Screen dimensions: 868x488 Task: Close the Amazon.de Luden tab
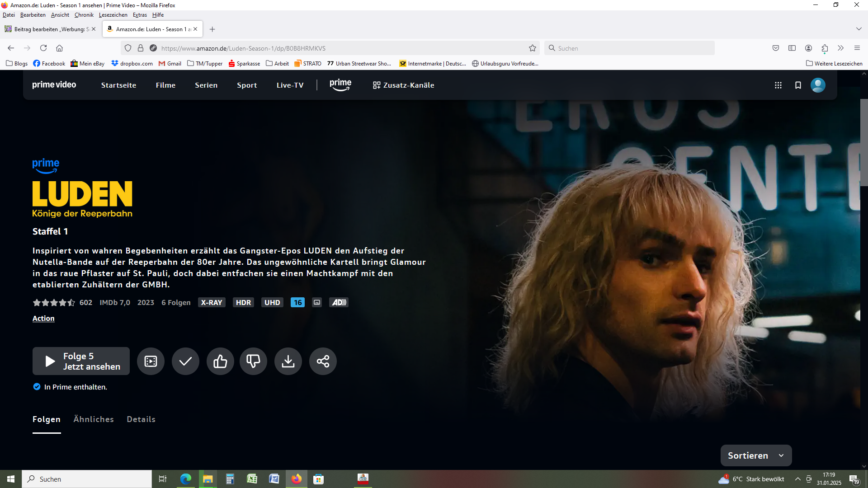click(x=195, y=29)
